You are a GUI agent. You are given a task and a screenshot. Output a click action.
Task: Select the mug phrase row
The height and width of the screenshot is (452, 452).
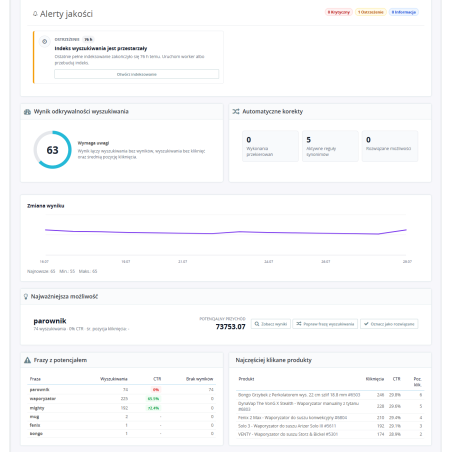121,417
